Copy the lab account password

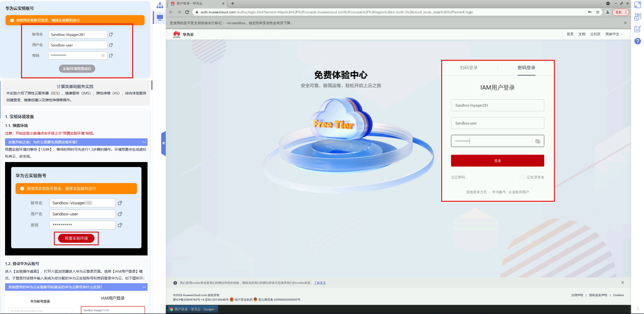[111, 56]
